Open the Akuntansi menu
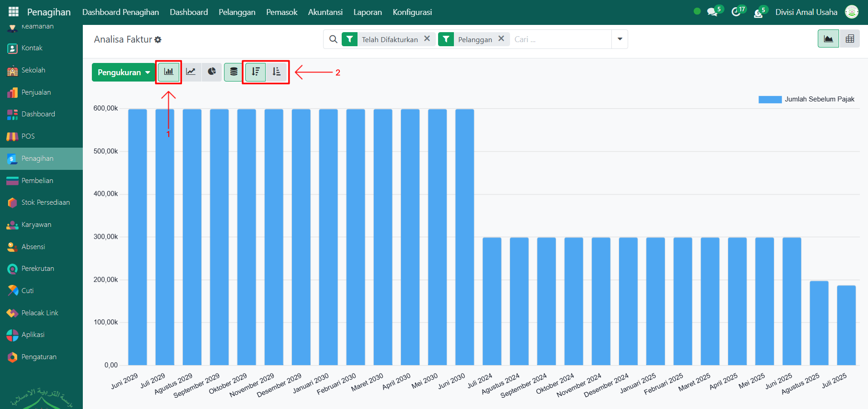868x409 pixels. 325,12
